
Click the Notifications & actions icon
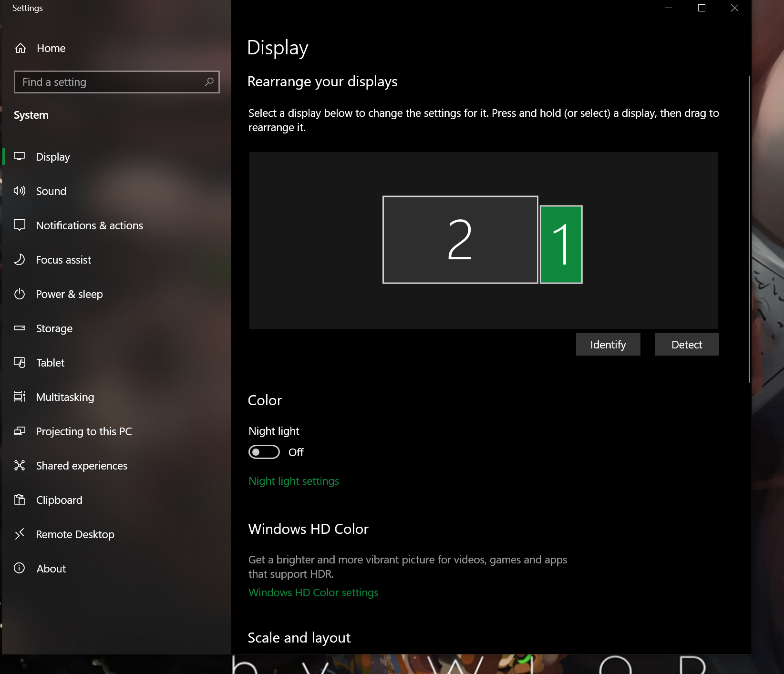pos(20,225)
